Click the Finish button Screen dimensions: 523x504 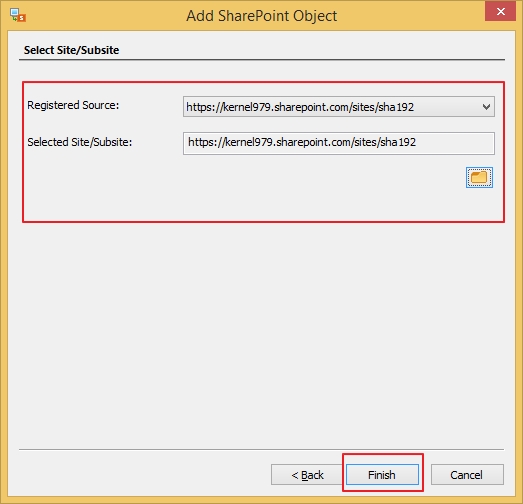(382, 474)
